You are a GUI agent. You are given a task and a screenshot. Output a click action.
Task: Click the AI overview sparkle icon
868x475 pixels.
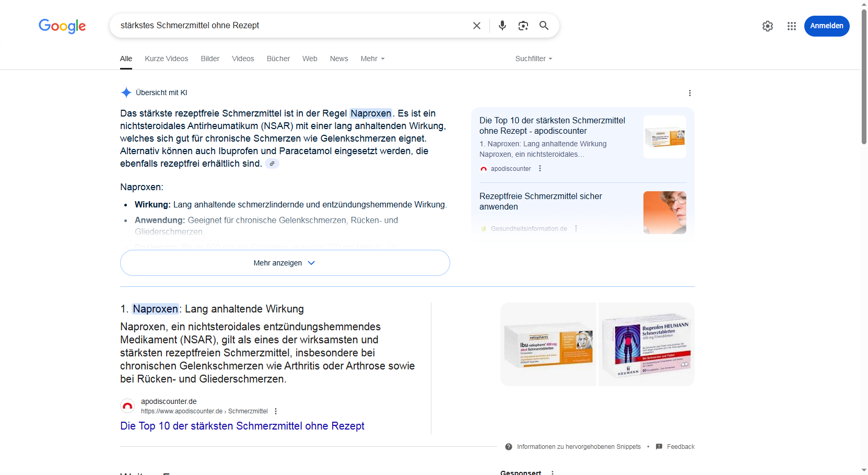126,92
